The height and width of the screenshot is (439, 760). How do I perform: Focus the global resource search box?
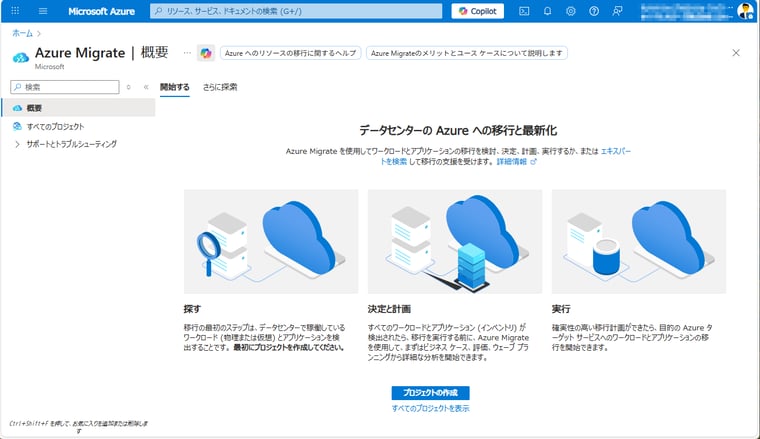point(296,11)
